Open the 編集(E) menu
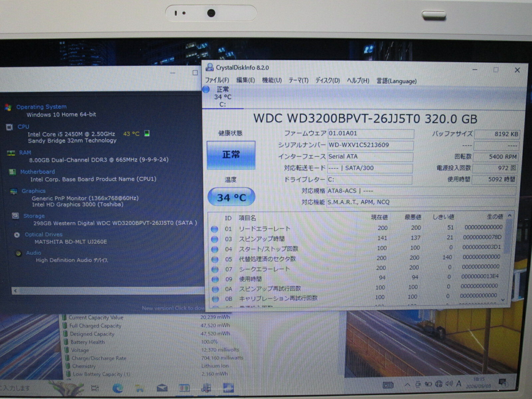Image resolution: width=532 pixels, height=399 pixels. [245, 80]
